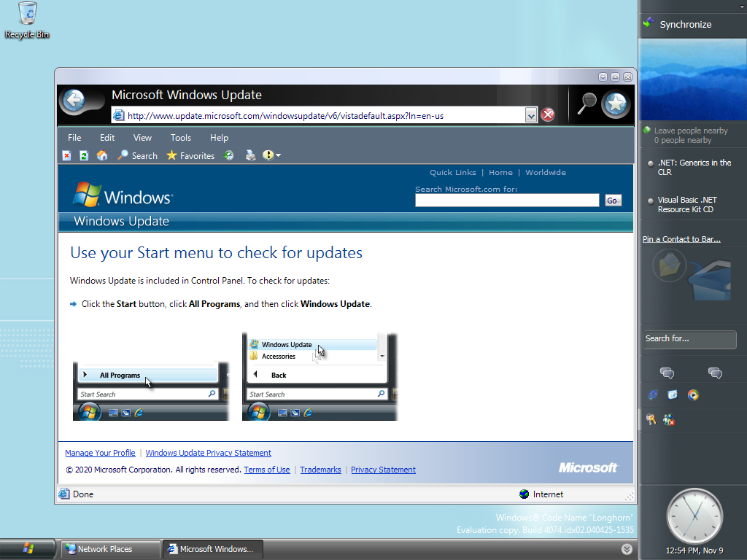Image resolution: width=747 pixels, height=560 pixels.
Task: Click Go button beside Microsoft.com search
Action: click(x=612, y=201)
